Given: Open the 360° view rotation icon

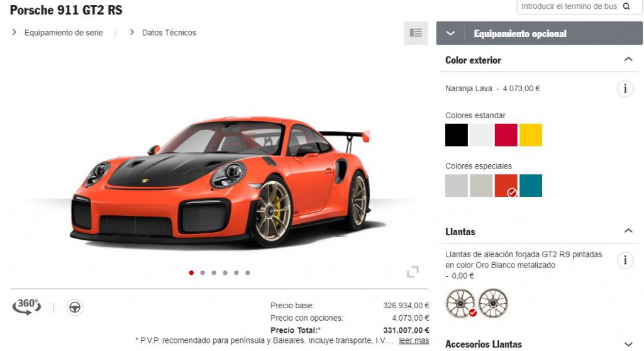Looking at the screenshot, I should [x=26, y=306].
